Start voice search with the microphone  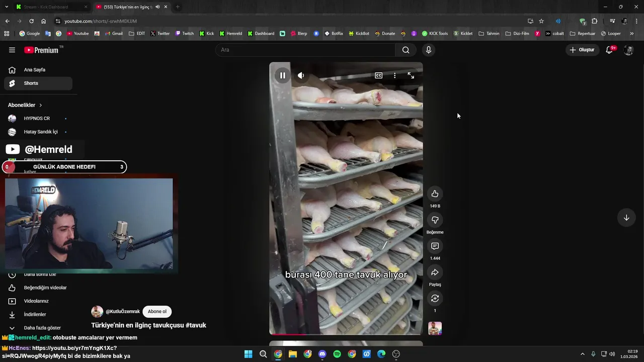coord(428,50)
